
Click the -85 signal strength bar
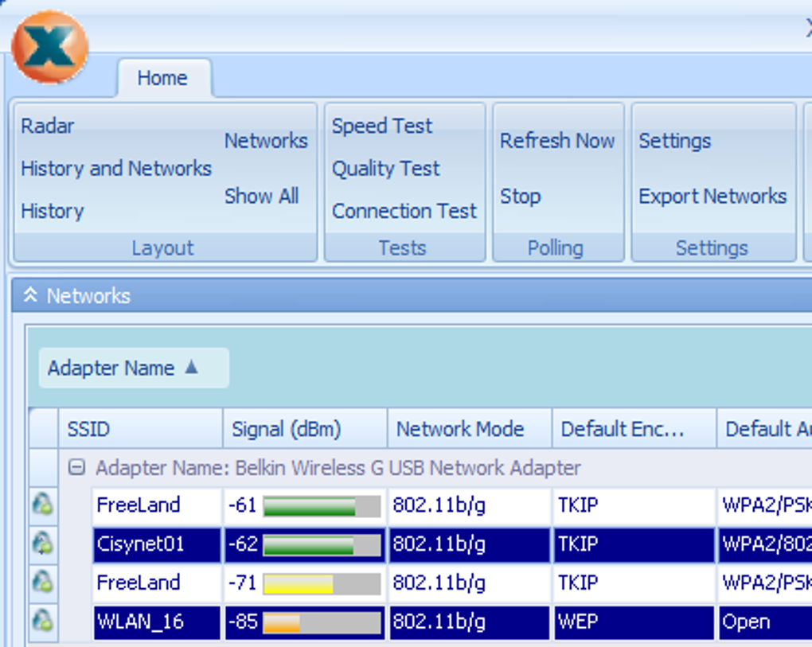(322, 622)
